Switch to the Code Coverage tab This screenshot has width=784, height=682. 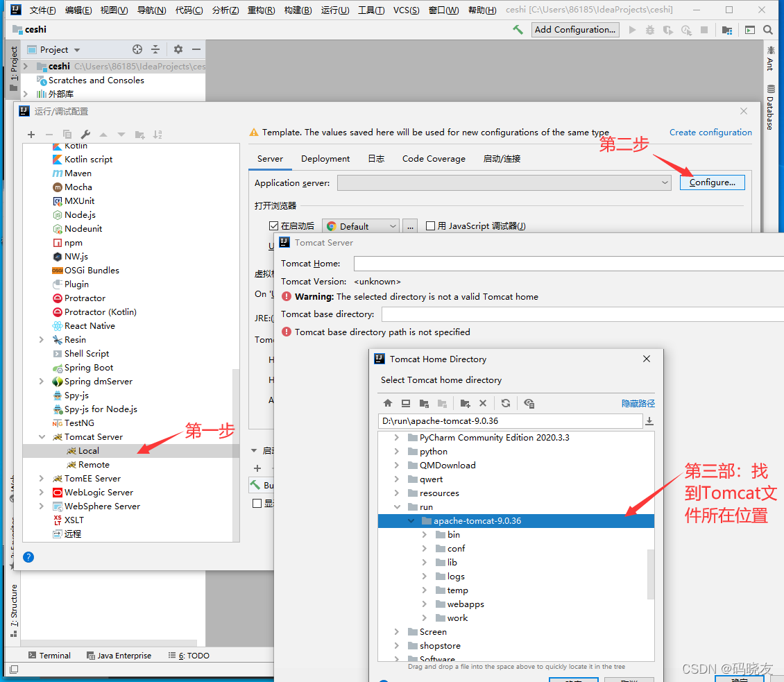[434, 158]
